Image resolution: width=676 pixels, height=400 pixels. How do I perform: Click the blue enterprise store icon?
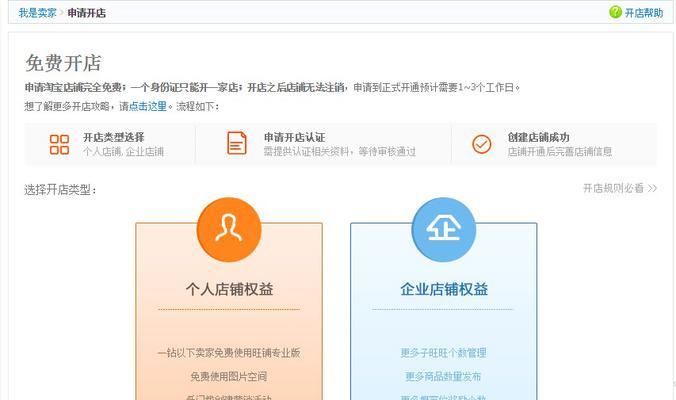coord(444,229)
